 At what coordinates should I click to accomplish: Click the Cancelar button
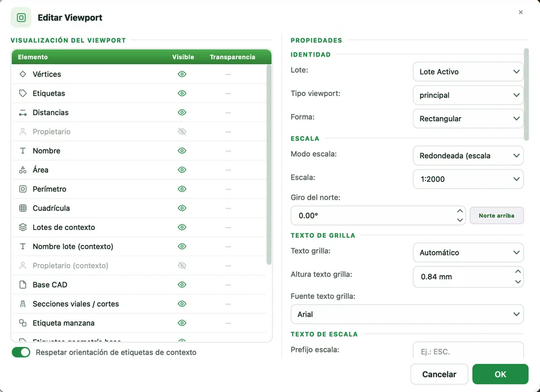(x=439, y=374)
